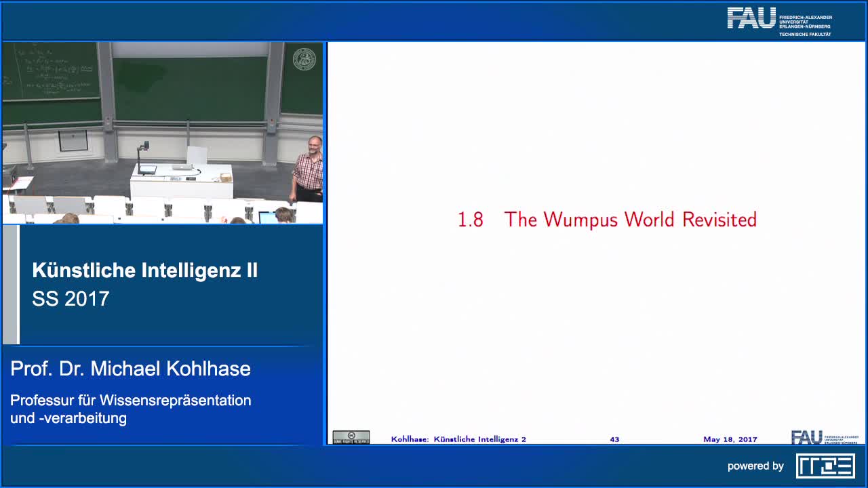Click the university seal on the chalkboard
The width and height of the screenshot is (868, 488).
[x=304, y=60]
